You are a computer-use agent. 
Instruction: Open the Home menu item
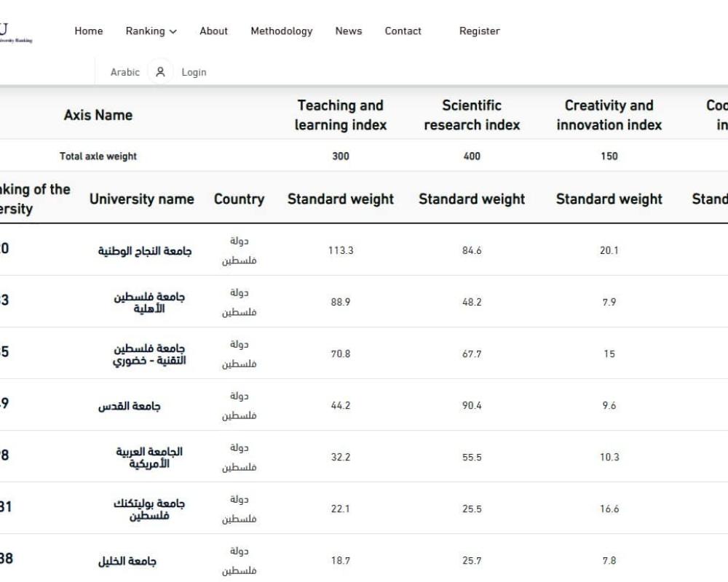point(89,31)
